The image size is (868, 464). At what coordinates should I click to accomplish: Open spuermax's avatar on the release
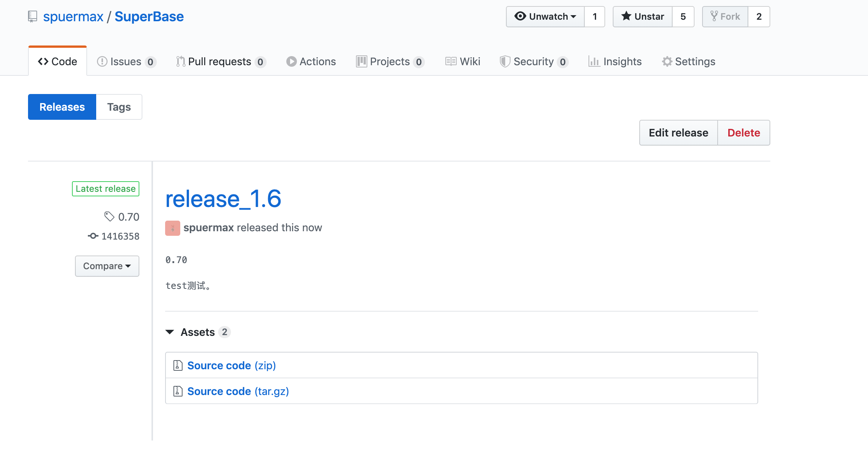(172, 228)
